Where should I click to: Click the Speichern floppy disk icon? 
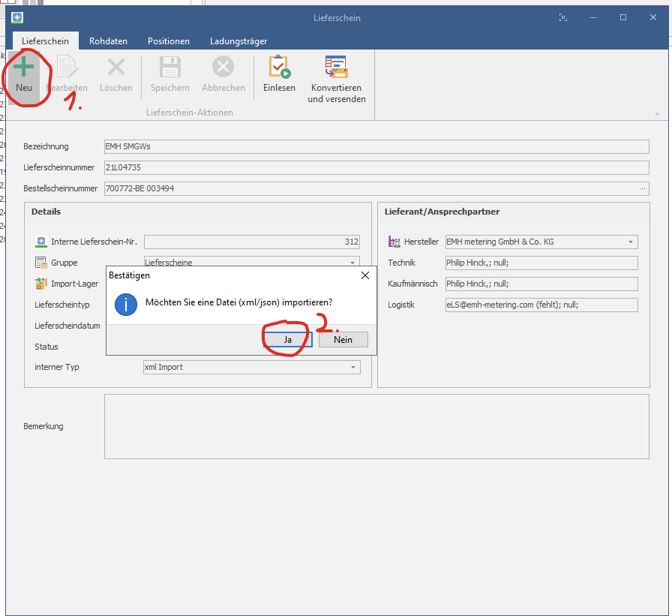[x=170, y=68]
